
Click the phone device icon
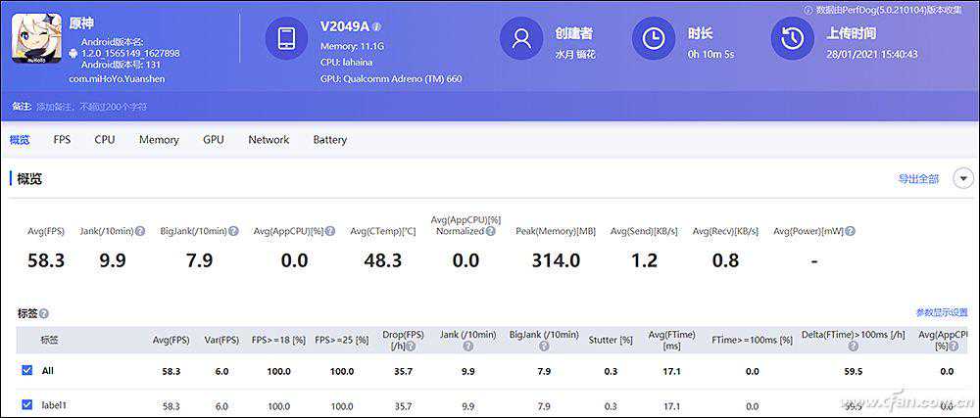(x=287, y=39)
